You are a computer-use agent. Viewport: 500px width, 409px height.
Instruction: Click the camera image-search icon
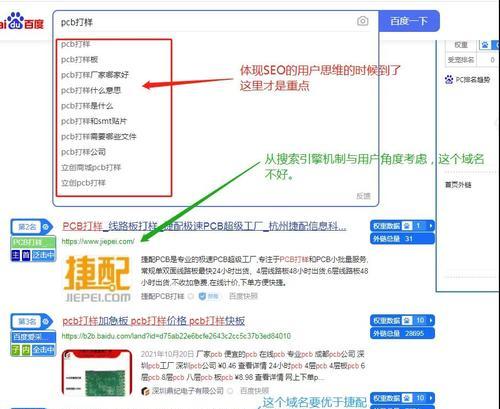point(363,21)
